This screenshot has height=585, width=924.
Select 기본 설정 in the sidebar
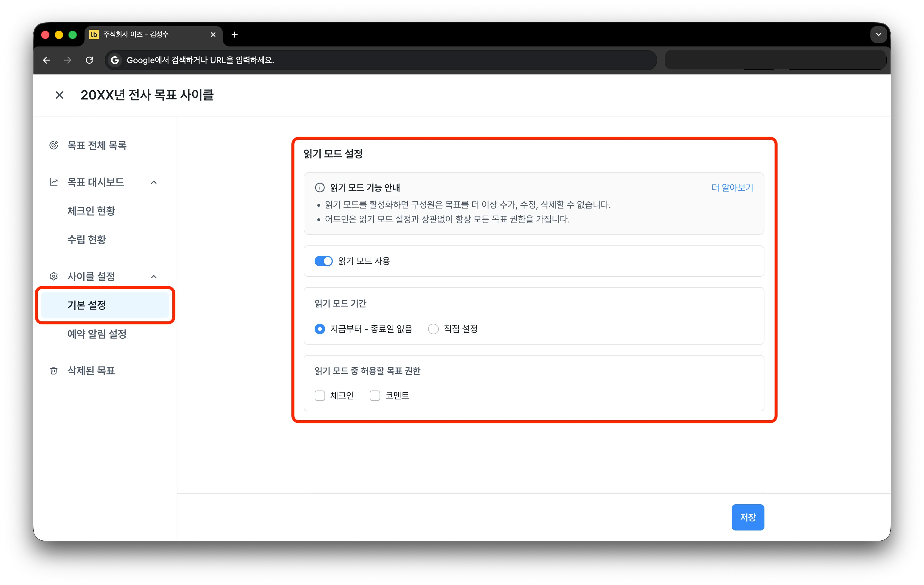pos(105,305)
